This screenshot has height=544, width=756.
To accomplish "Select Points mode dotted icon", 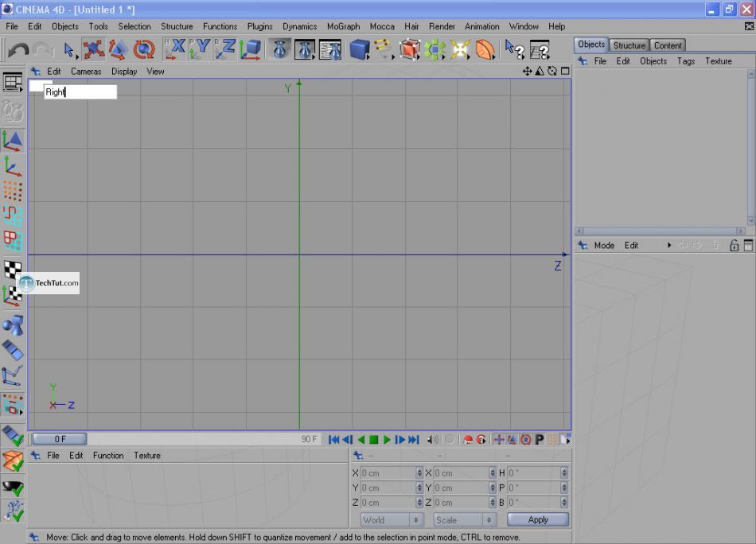I will pos(13,191).
